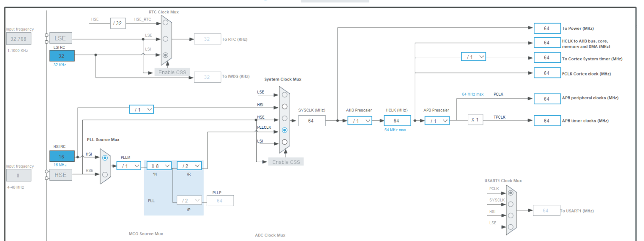This screenshot has height=241, width=644.
Task: Select SYSCLK in the USART1 Clock Mux
Action: coord(510,204)
